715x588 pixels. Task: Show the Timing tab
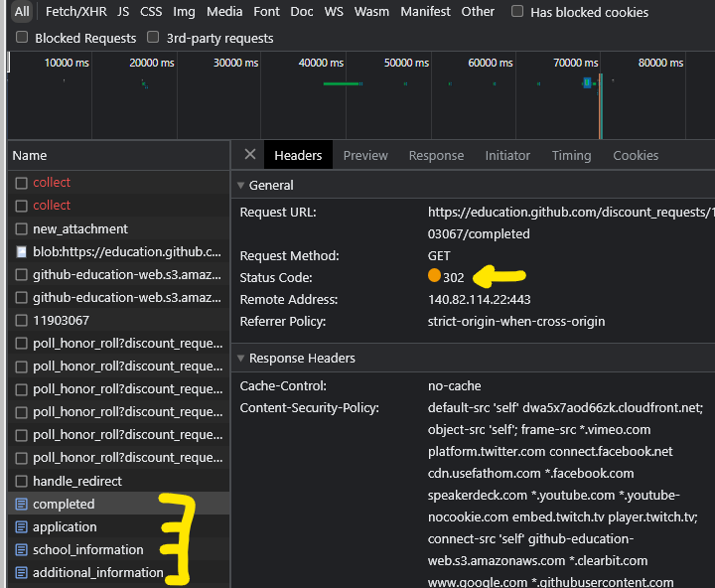[571, 156]
